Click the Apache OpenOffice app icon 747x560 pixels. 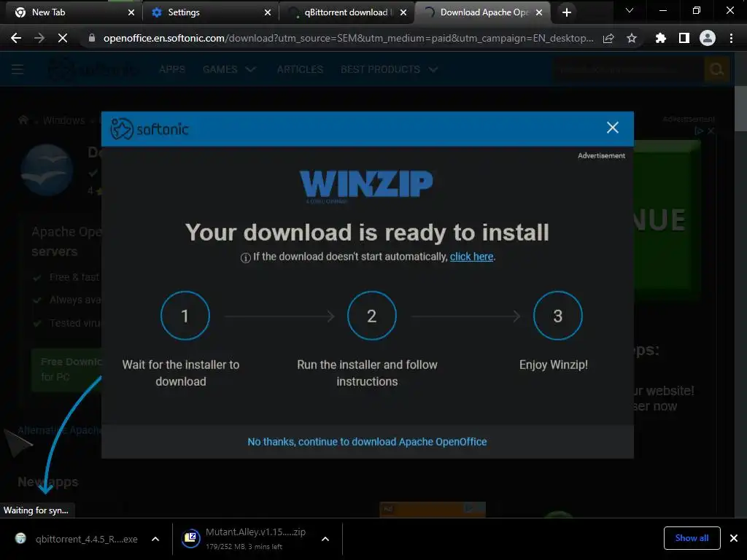coord(47,170)
